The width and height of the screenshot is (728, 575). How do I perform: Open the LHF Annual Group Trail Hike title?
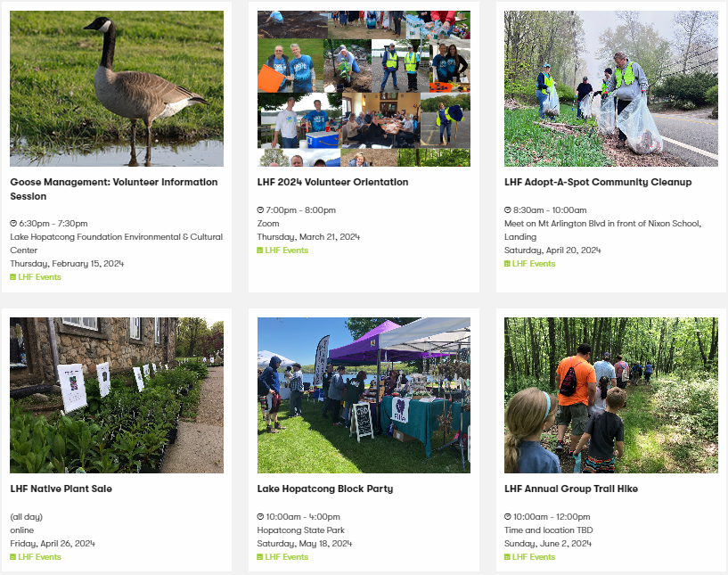point(571,489)
